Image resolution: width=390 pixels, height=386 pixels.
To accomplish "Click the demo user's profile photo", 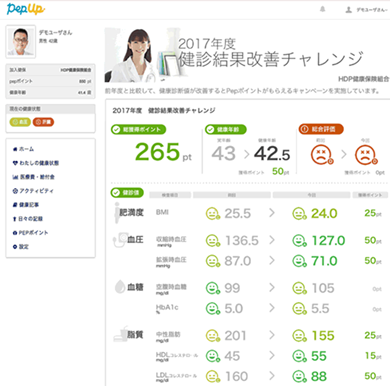I will tap(21, 42).
